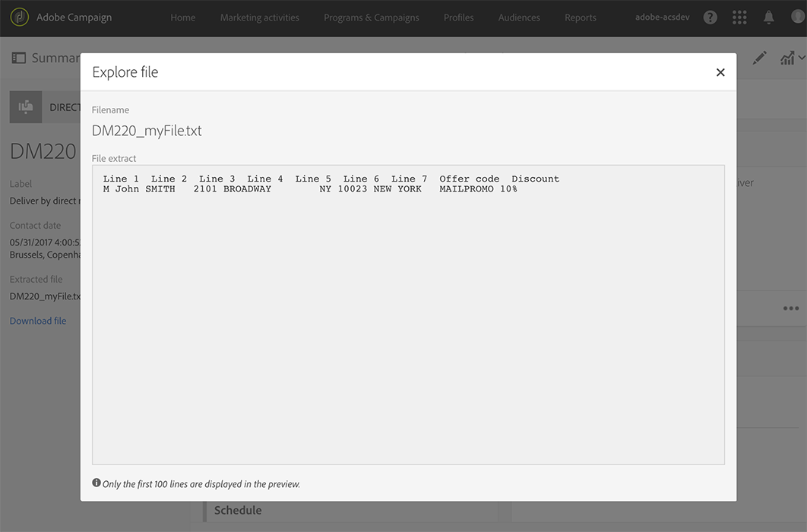Click the user avatar icon
807x532 pixels.
pos(798,17)
